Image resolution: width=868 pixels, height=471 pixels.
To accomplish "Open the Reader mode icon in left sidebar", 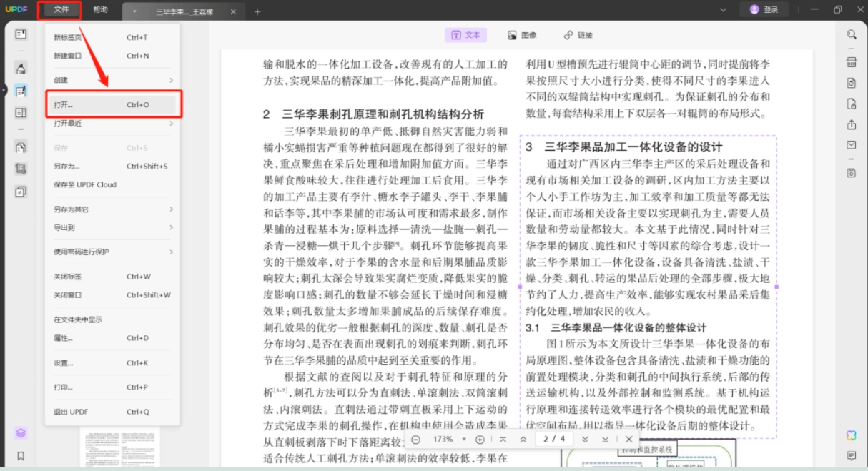I will coord(21,34).
